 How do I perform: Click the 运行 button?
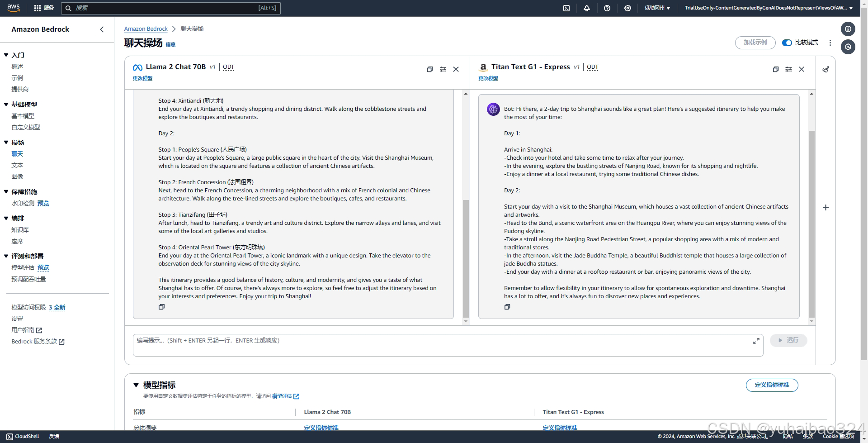788,340
